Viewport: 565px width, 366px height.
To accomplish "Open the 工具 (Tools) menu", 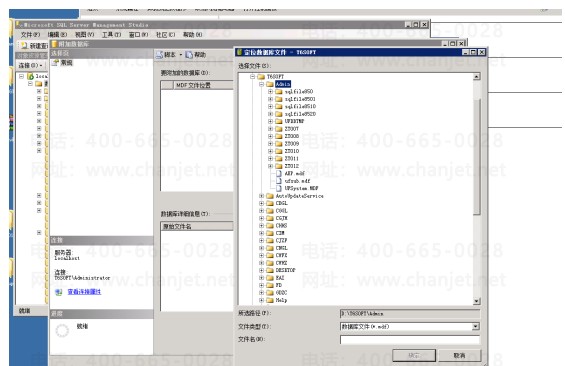I will (111, 35).
